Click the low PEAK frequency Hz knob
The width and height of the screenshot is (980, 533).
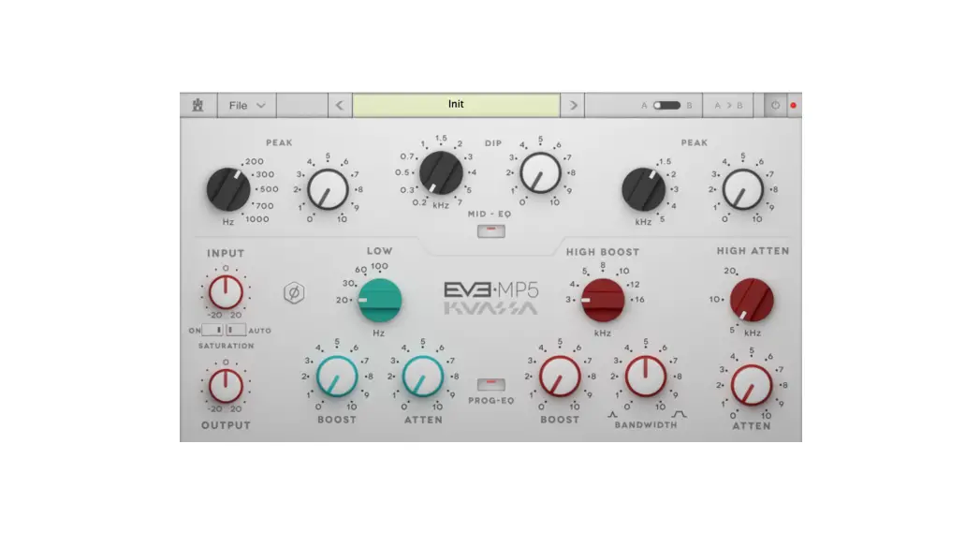[x=228, y=189]
